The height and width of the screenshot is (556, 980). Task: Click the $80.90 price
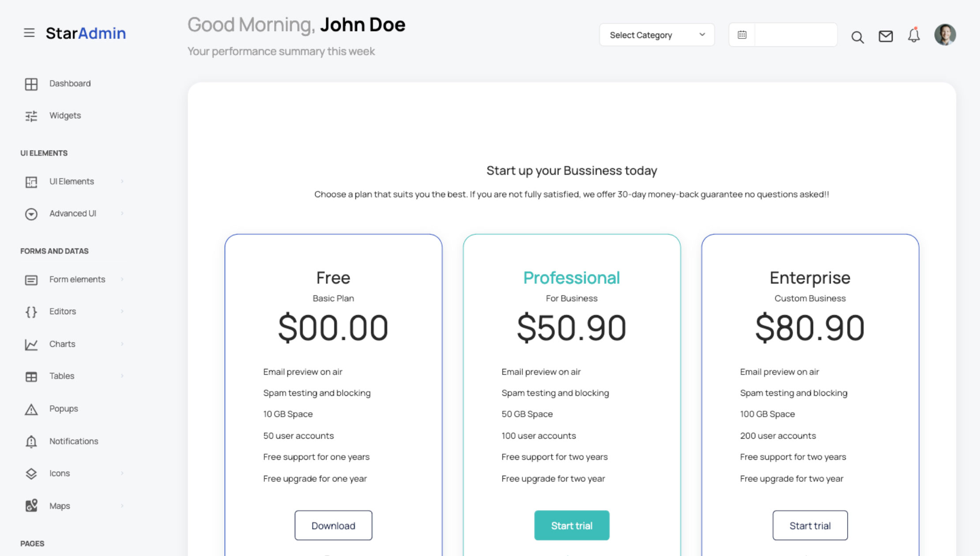pos(810,328)
